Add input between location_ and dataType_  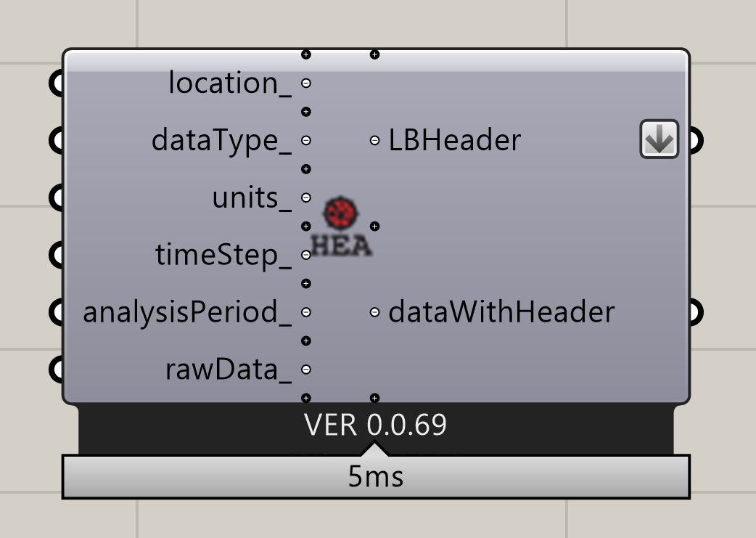coord(305,112)
